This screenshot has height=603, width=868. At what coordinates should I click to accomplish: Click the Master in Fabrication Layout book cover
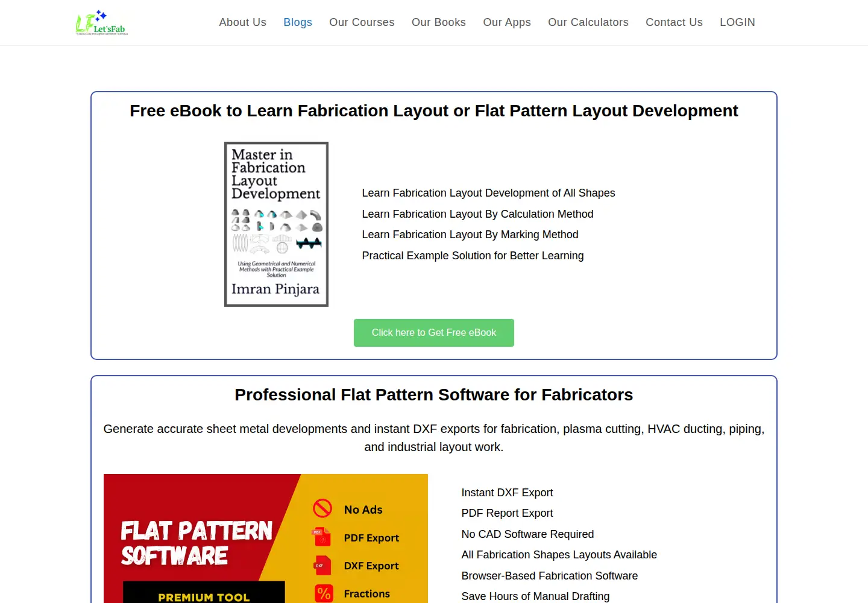276,224
